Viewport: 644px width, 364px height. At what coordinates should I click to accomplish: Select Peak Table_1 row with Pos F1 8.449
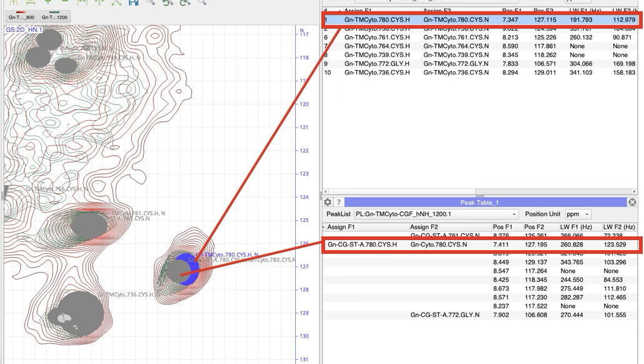pos(481,262)
